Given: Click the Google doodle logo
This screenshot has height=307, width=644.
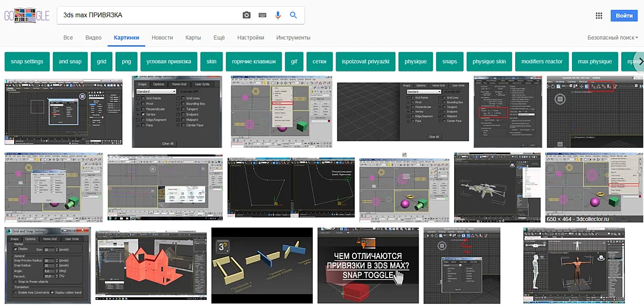Looking at the screenshot, I should coord(27,16).
